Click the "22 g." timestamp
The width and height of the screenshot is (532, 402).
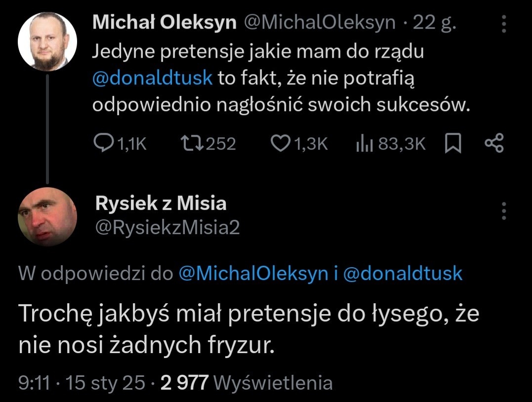tap(434, 23)
